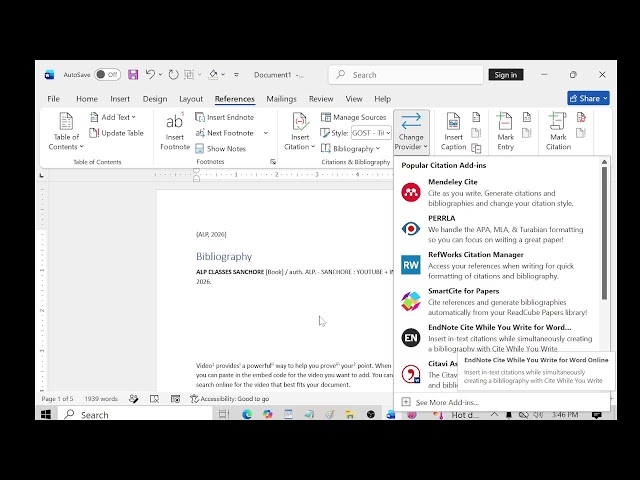Image resolution: width=640 pixels, height=480 pixels.
Task: Click the Redo icon in the title bar
Action: click(x=173, y=75)
